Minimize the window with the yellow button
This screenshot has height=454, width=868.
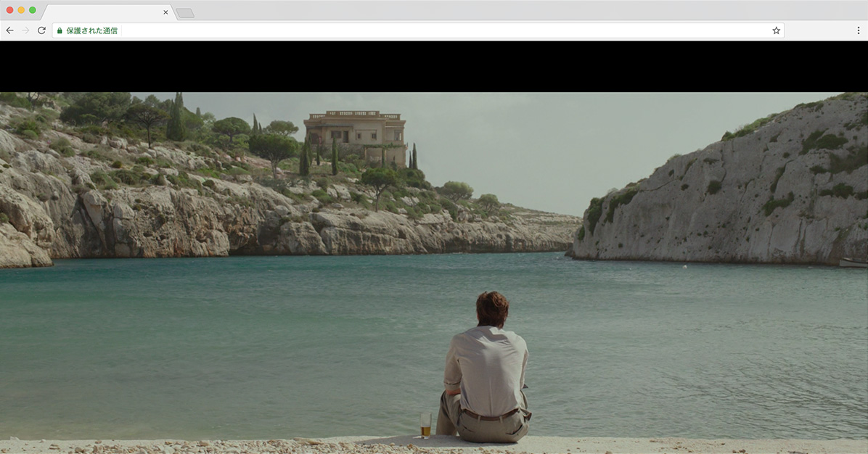[x=21, y=10]
